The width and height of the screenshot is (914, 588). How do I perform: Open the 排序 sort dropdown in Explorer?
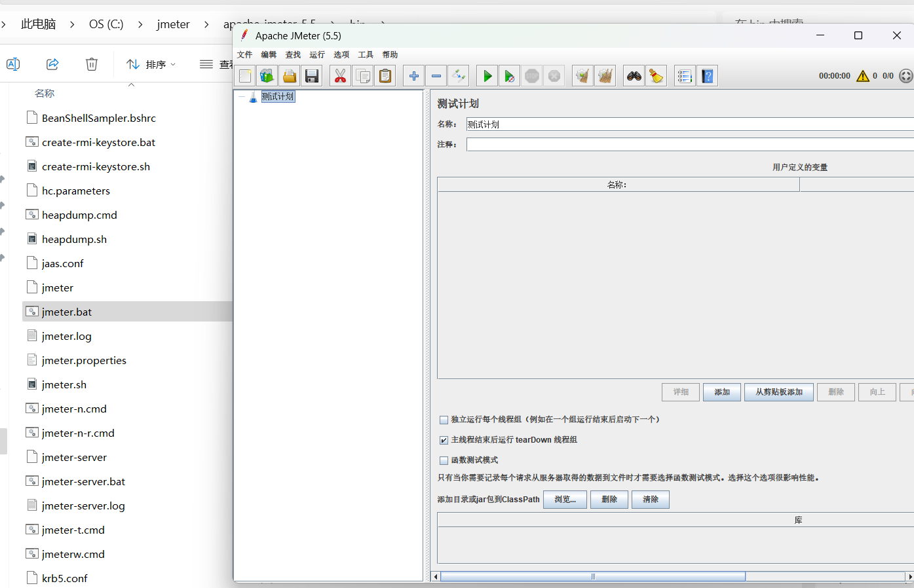coord(151,64)
